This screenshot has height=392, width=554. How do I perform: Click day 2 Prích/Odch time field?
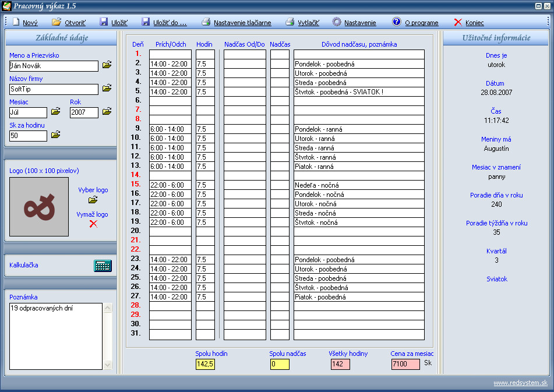(170, 64)
